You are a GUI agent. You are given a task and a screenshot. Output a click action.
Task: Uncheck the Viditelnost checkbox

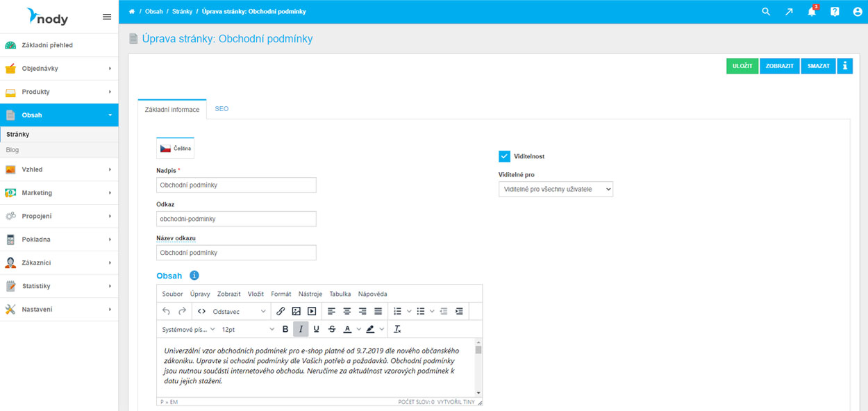click(x=505, y=157)
